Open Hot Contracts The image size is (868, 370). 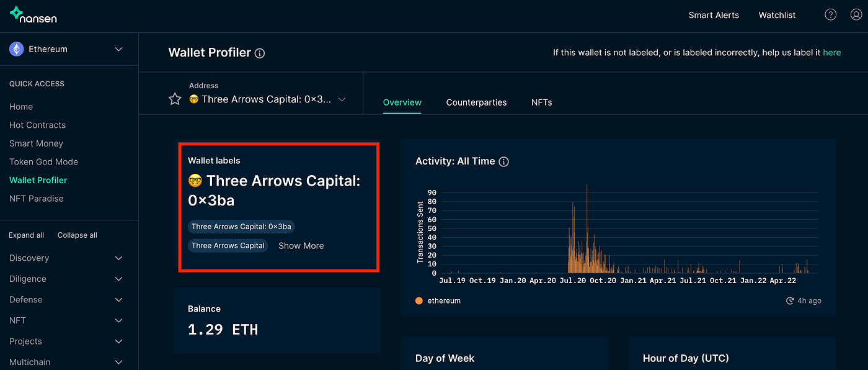click(x=37, y=125)
